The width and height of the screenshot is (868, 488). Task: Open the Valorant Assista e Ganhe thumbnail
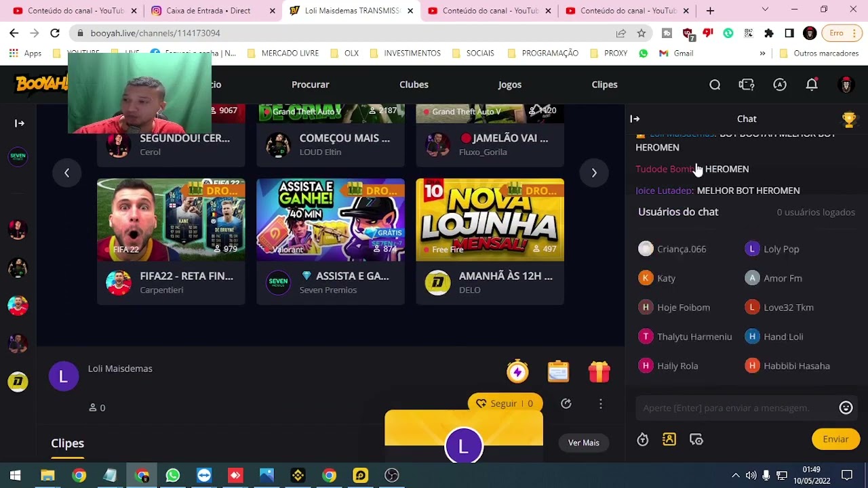pyautogui.click(x=330, y=220)
